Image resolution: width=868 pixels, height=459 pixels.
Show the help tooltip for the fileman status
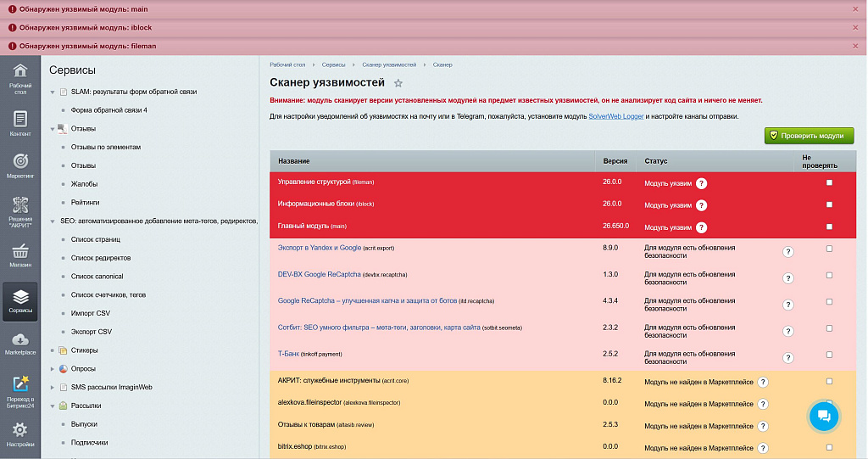[701, 183]
